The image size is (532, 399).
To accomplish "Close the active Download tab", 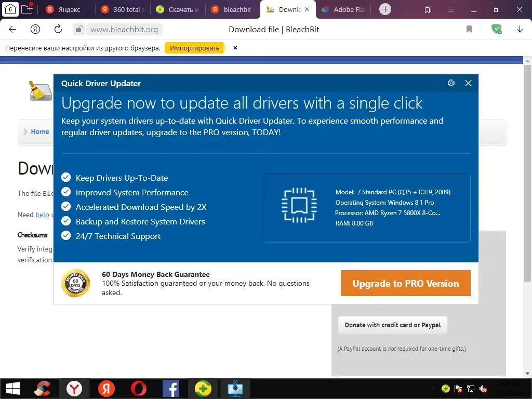I will pos(307,9).
